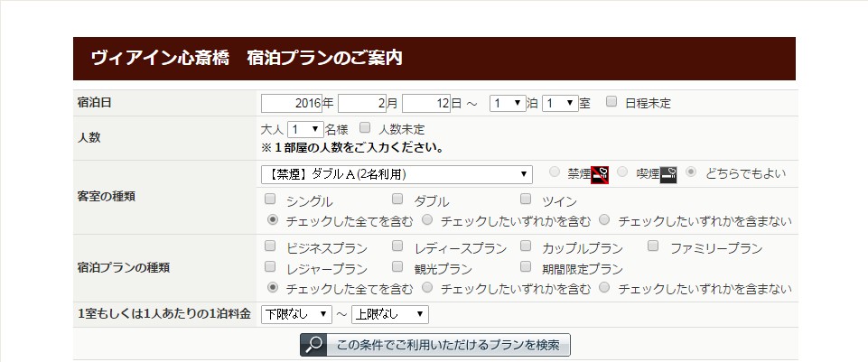Check the ダブル room type box
Viewport: 868px width, 362px height.
(x=397, y=199)
